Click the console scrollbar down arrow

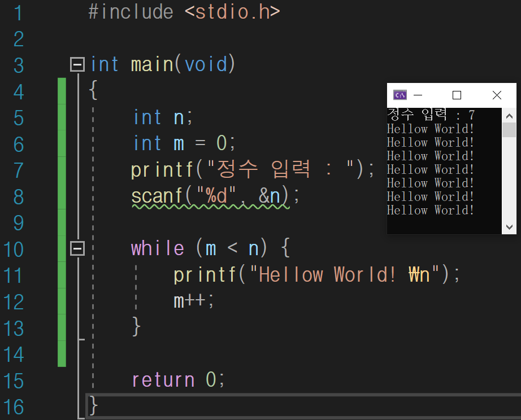[509, 227]
